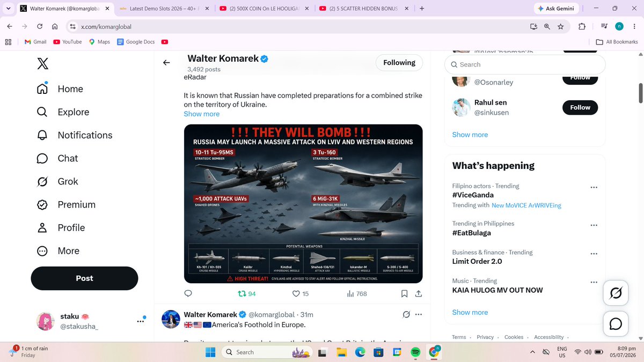Open Chat in the sidebar
The image size is (644, 362).
coord(57,158)
